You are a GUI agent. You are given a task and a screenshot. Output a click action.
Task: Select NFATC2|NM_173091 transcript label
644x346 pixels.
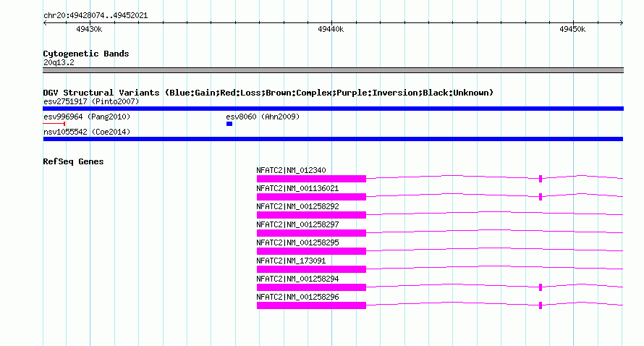point(291,261)
